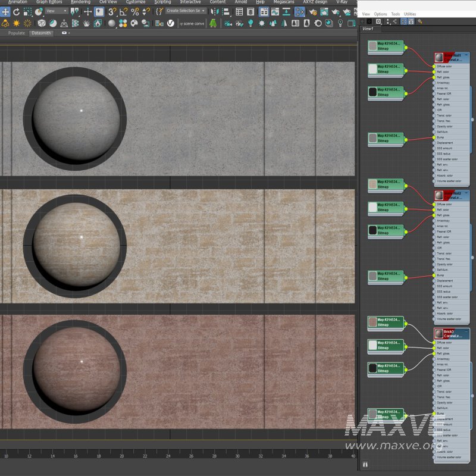476x476 pixels.
Task: Click the scene converter toolbar button
Action: click(x=192, y=23)
